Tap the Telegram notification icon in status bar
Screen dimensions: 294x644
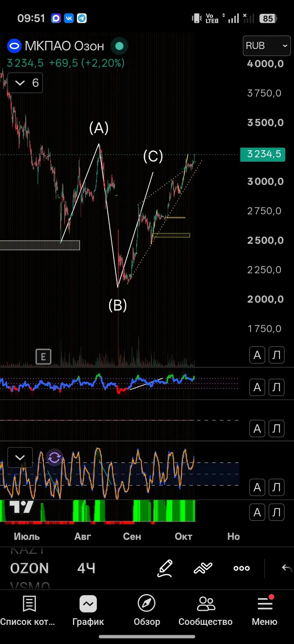82,18
